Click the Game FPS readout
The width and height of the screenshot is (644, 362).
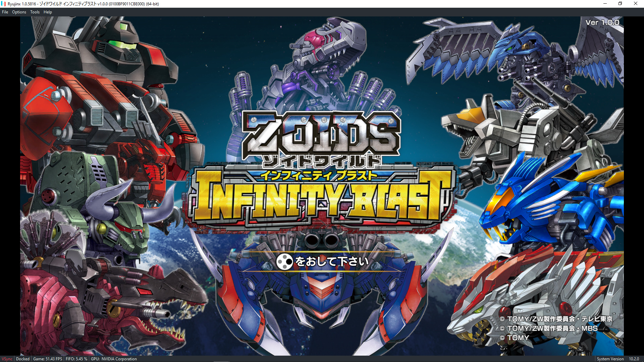48,359
